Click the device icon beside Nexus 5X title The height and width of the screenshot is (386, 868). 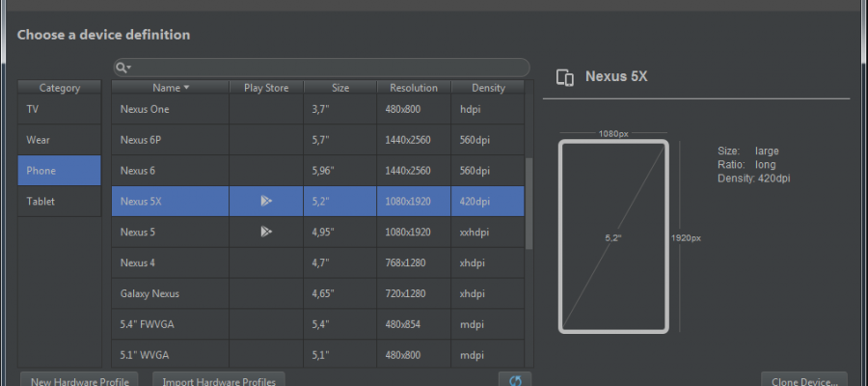(566, 77)
